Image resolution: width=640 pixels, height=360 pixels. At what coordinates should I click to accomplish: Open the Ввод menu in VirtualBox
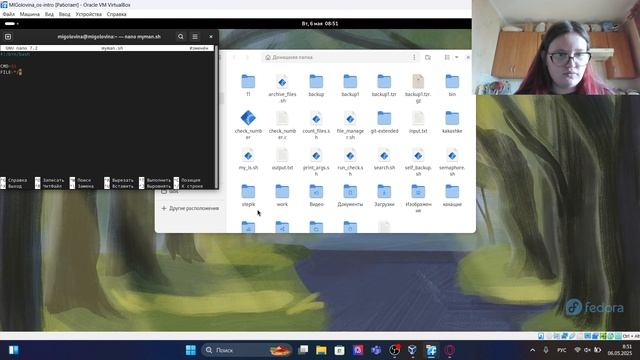coord(64,14)
